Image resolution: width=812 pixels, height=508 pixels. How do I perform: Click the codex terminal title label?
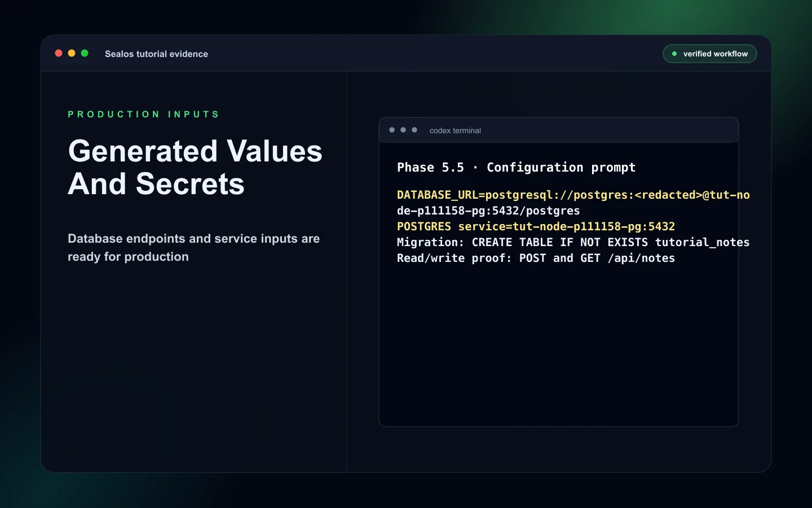pyautogui.click(x=455, y=130)
